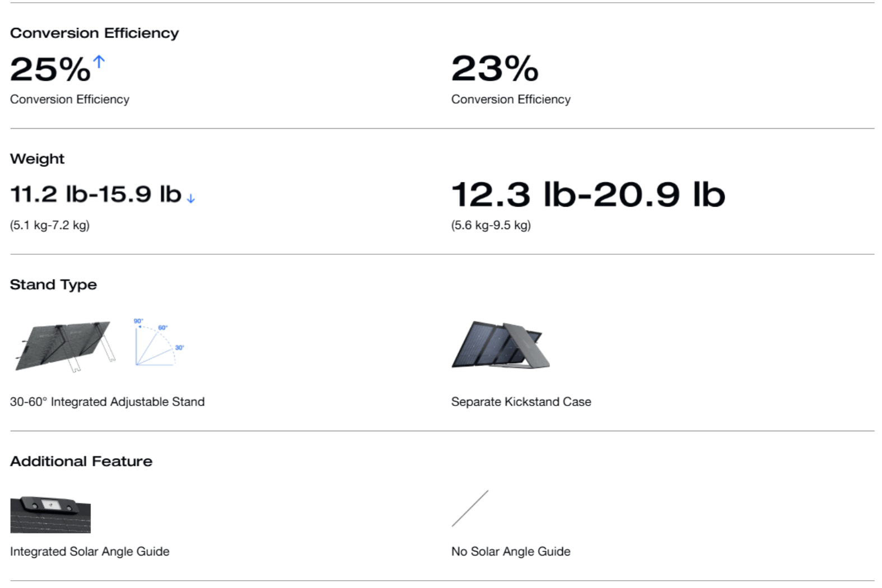Click the No Solar Angle Guide label
The image size is (882, 588).
[x=511, y=552]
